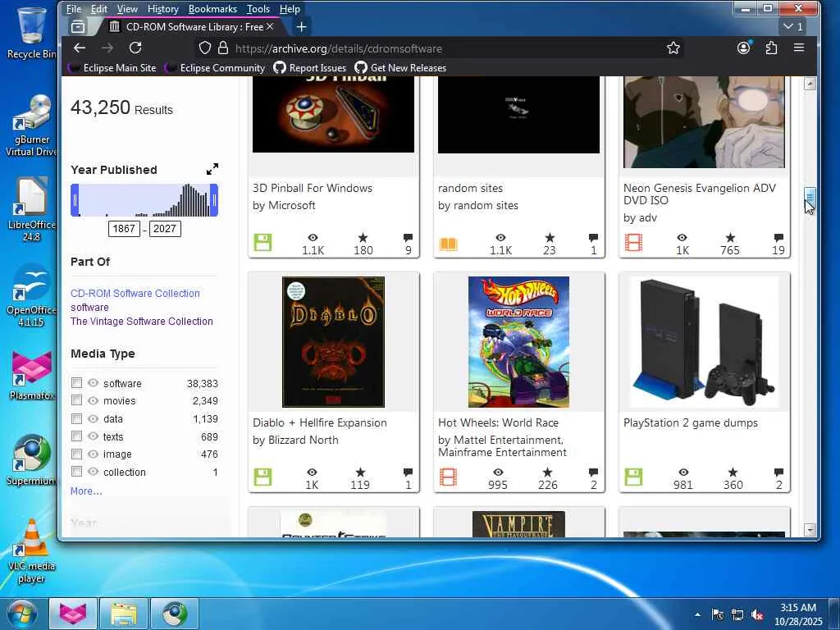This screenshot has width=840, height=630.
Task: Open the Bookmarks menu
Action: (212, 9)
